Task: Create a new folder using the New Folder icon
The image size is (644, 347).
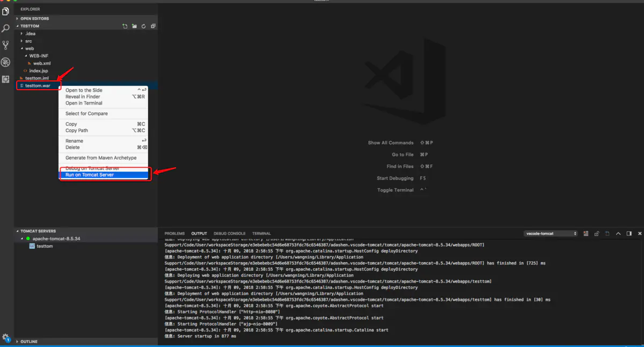Action: pos(134,25)
